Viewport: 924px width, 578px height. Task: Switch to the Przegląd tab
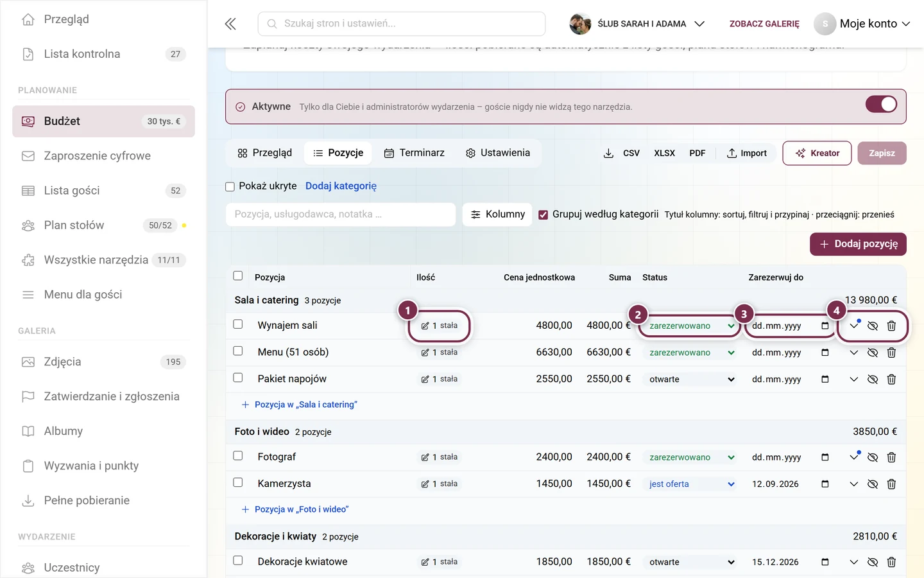click(x=265, y=153)
